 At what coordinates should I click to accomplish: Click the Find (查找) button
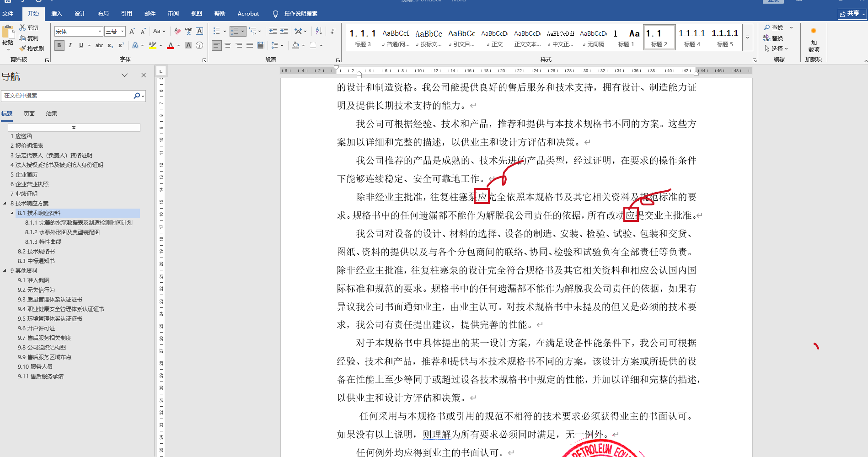[x=774, y=28]
